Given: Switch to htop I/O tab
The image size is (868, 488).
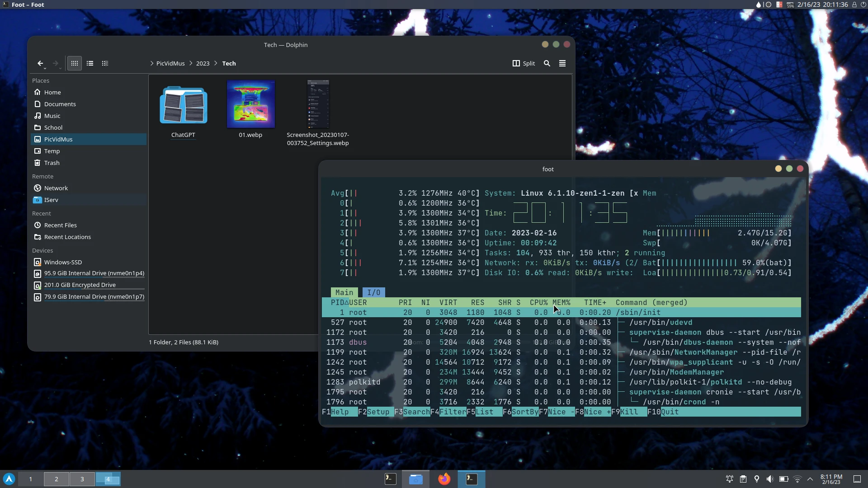Looking at the screenshot, I should point(373,292).
